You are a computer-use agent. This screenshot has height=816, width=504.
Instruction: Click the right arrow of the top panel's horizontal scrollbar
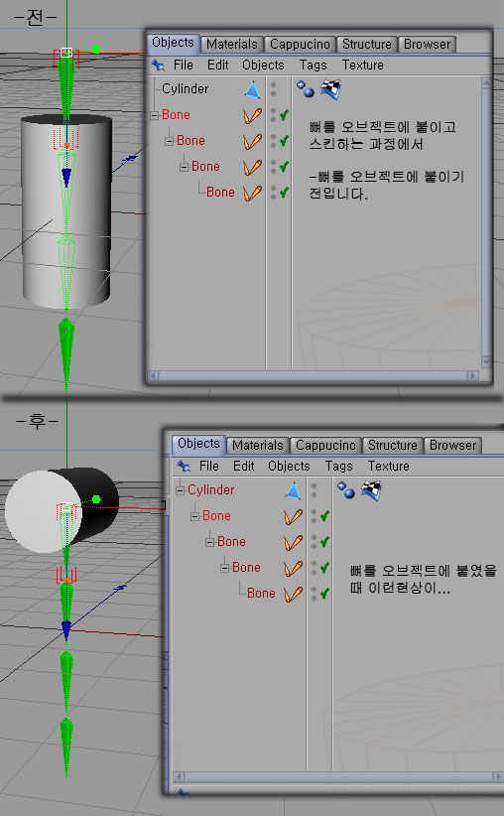click(472, 375)
